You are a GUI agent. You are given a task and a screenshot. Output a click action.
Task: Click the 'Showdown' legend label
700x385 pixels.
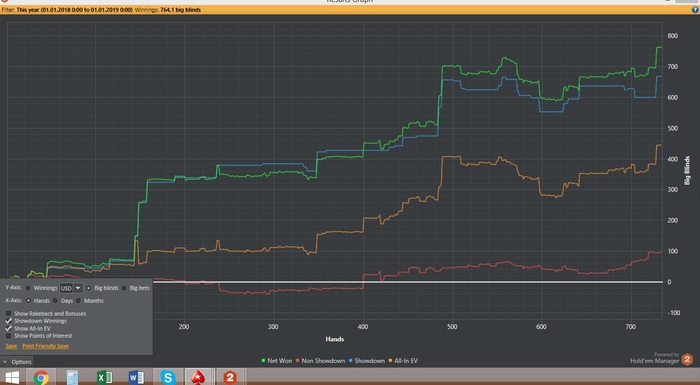click(370, 360)
